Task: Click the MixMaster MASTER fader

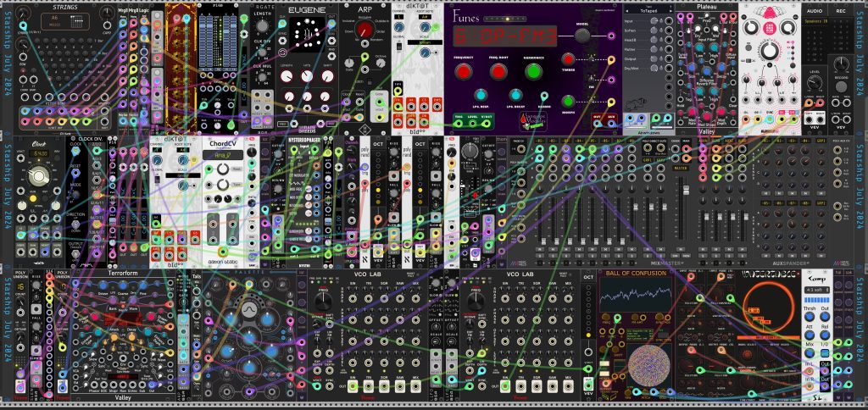Action: 685,191
